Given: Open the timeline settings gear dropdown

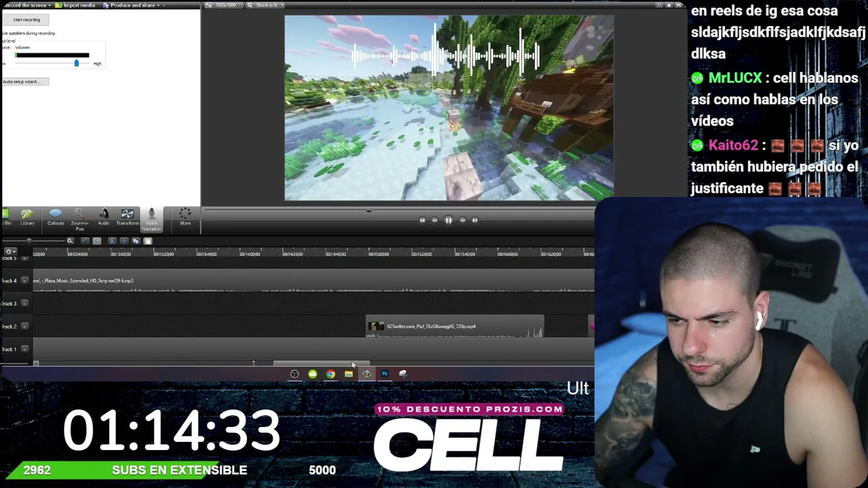Looking at the screenshot, I should tap(10, 251).
